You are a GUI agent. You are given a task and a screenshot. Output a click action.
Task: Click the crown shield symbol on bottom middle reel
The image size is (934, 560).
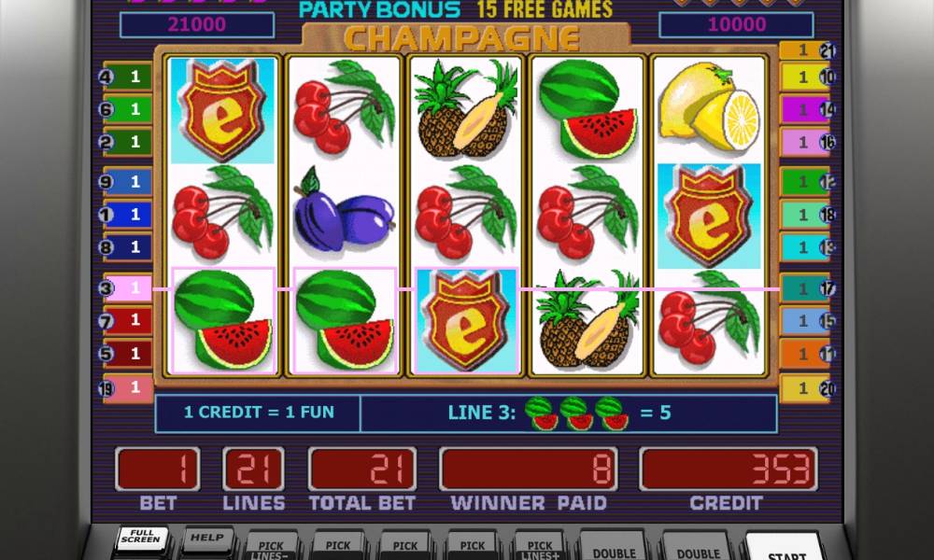[466, 321]
